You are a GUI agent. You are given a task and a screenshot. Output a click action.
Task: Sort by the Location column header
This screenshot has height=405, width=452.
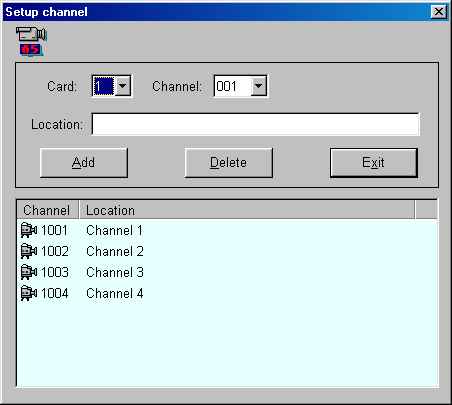pyautogui.click(x=247, y=210)
